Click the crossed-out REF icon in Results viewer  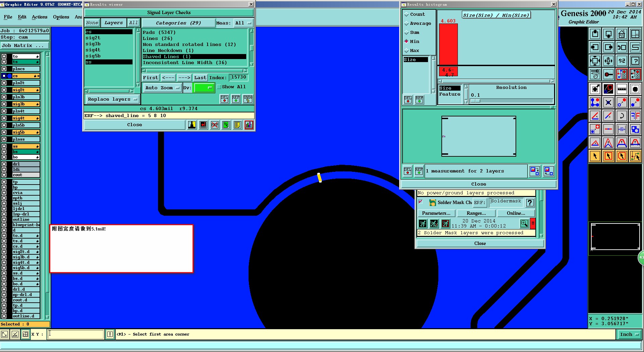tap(215, 125)
